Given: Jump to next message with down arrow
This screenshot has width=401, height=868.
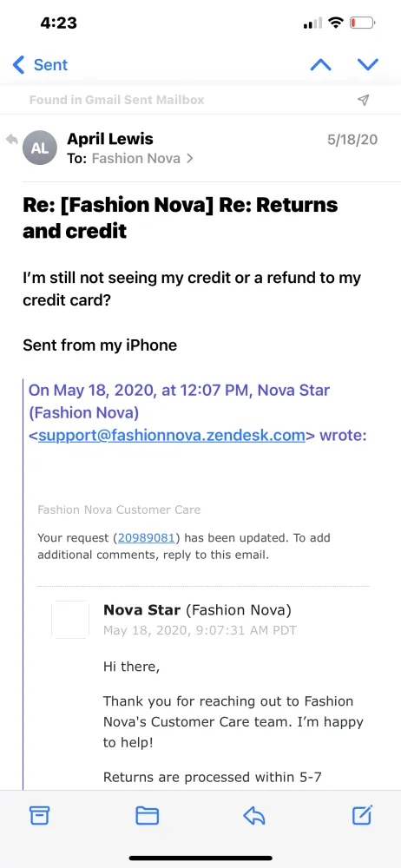Looking at the screenshot, I should [x=368, y=65].
